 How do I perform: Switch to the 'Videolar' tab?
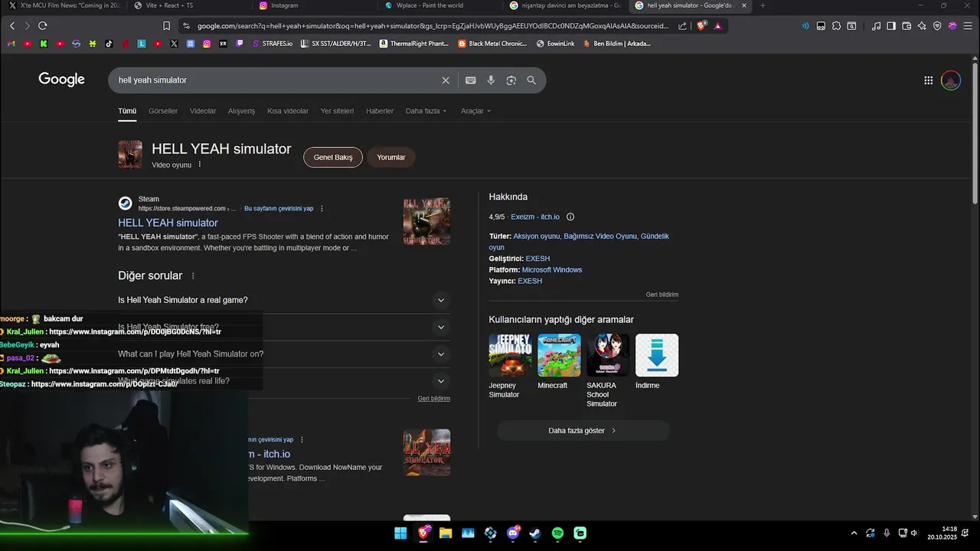click(x=203, y=111)
